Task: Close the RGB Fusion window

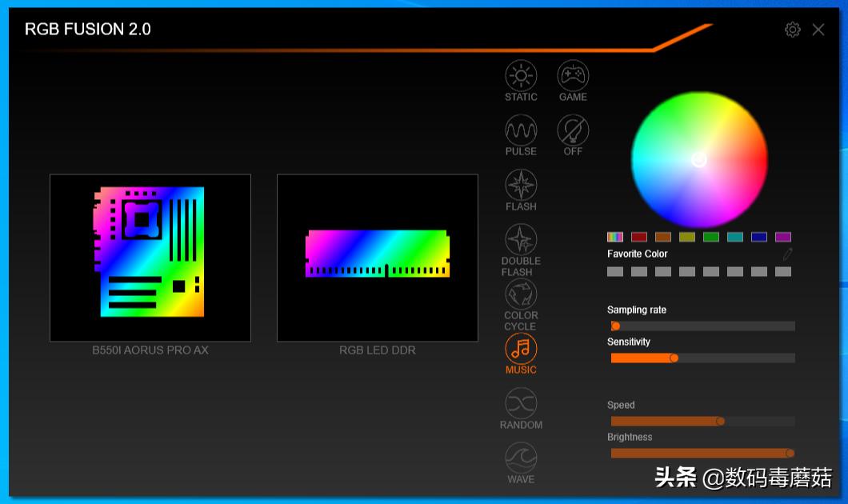Action: (818, 30)
